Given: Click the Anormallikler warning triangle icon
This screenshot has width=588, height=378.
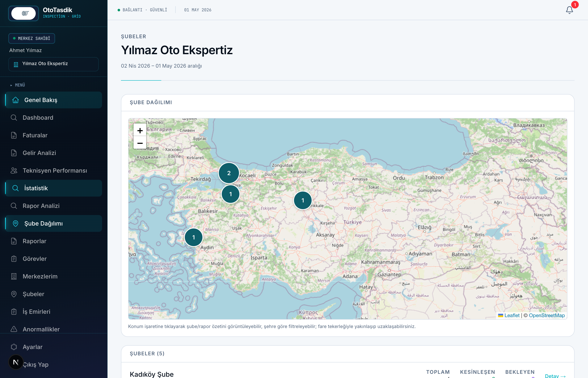Looking at the screenshot, I should tap(14, 329).
